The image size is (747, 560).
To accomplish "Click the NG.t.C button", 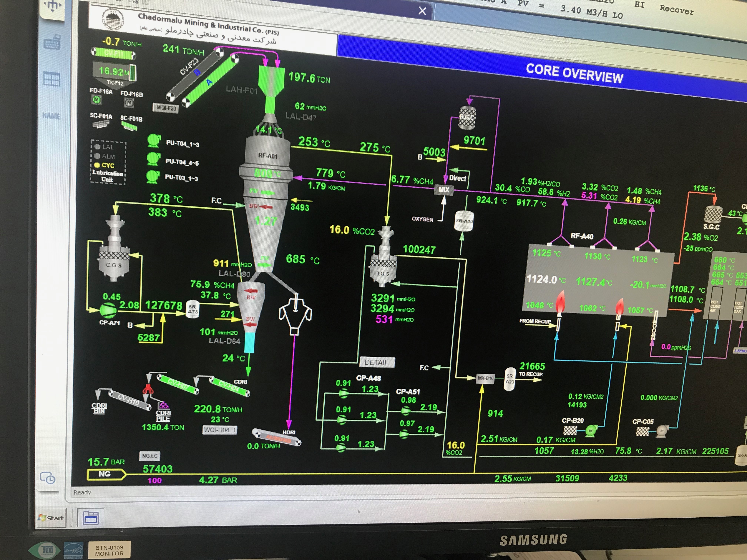I will (150, 456).
